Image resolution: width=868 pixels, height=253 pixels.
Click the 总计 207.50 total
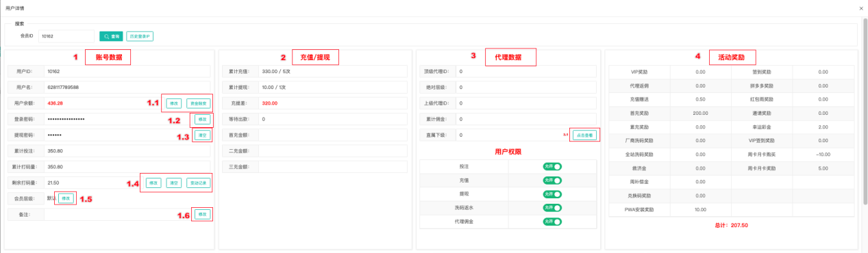pos(731,225)
